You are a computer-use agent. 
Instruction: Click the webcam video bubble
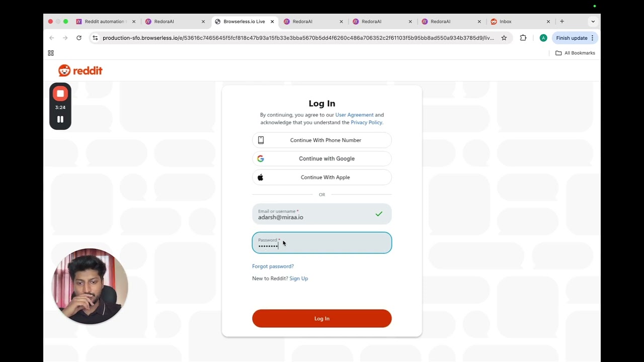[x=90, y=286]
